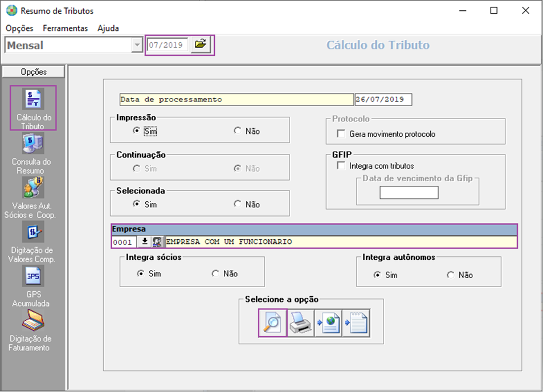This screenshot has width=543, height=392.
Task: Enable Gera movimento protocolo checkbox
Action: coord(341,134)
